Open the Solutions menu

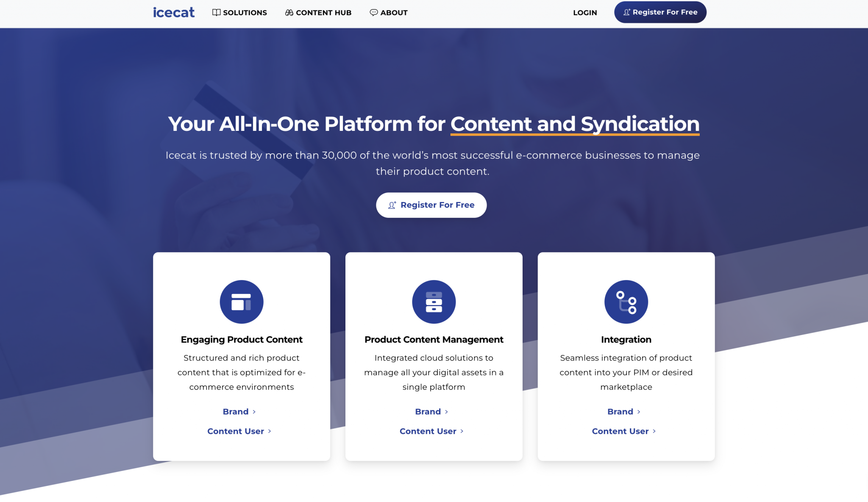pos(239,12)
